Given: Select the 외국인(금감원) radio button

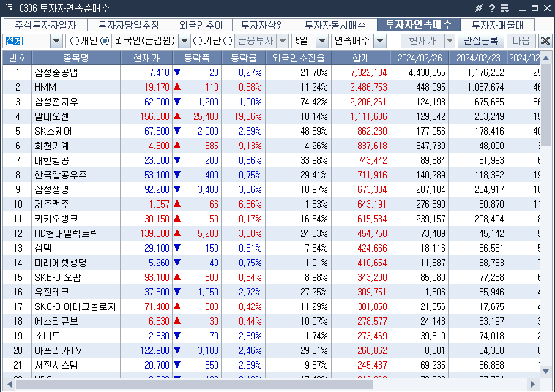Looking at the screenshot, I should point(105,41).
